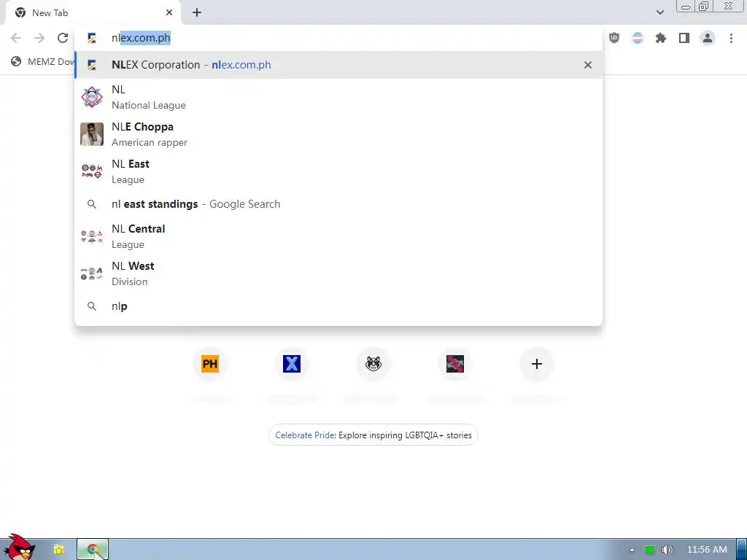Open the Celebrate Pride promo link
The image size is (747, 560).
click(373, 435)
